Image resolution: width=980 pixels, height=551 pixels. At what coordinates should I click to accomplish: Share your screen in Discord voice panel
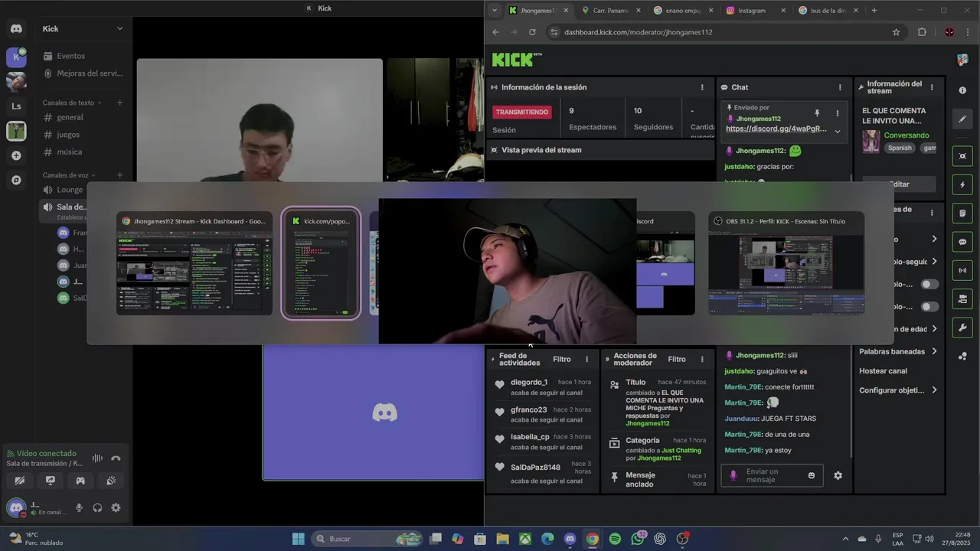tap(50, 481)
